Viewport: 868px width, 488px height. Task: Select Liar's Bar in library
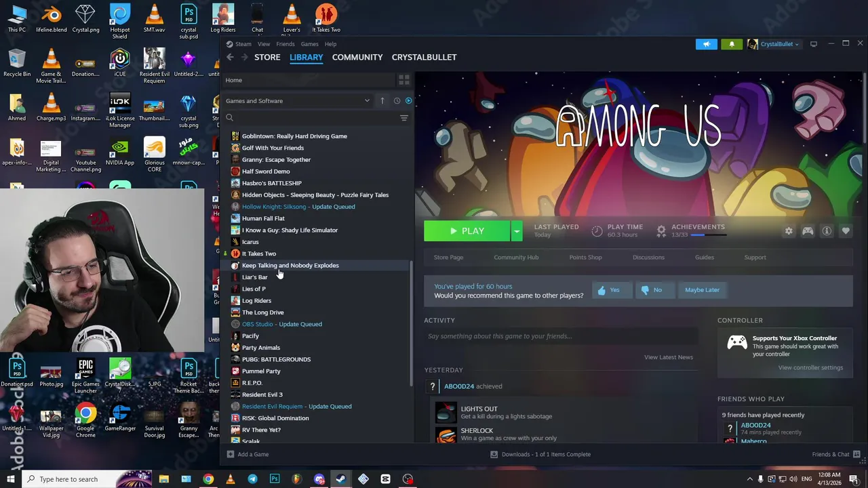[317, 277]
